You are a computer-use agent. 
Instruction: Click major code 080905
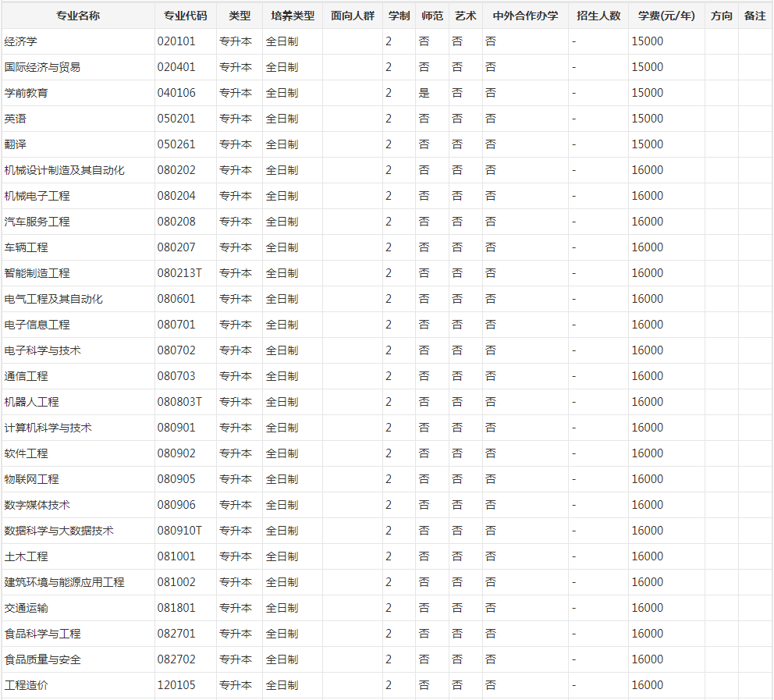click(x=176, y=479)
